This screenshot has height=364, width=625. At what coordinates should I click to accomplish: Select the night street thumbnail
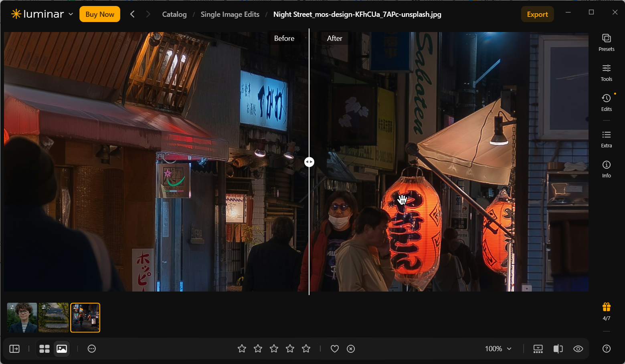[85, 318]
